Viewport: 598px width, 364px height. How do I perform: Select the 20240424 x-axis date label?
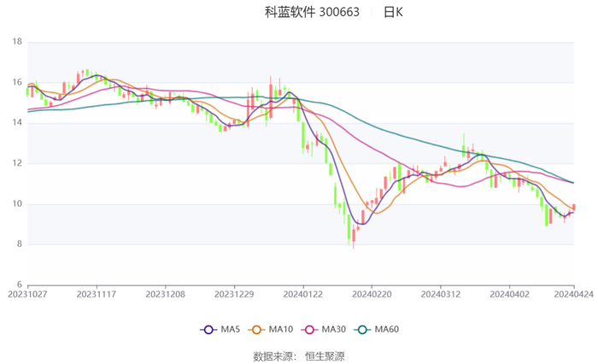pyautogui.click(x=573, y=295)
